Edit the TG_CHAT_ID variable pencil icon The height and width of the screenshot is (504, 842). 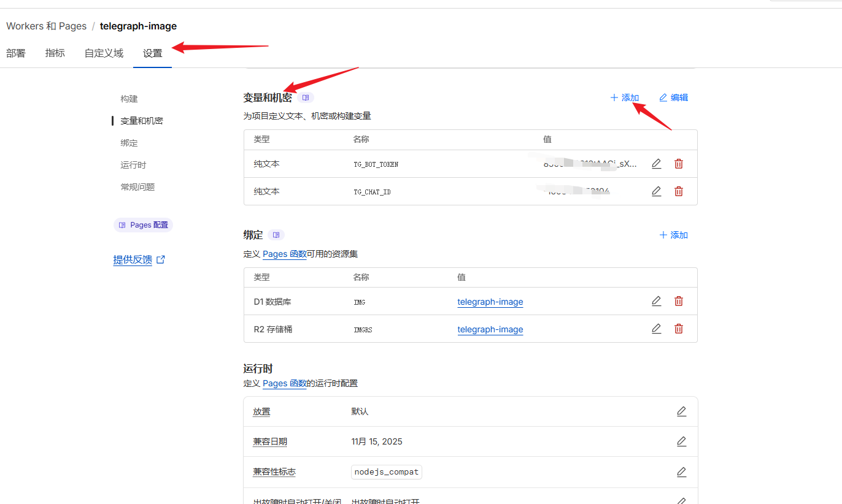point(656,191)
